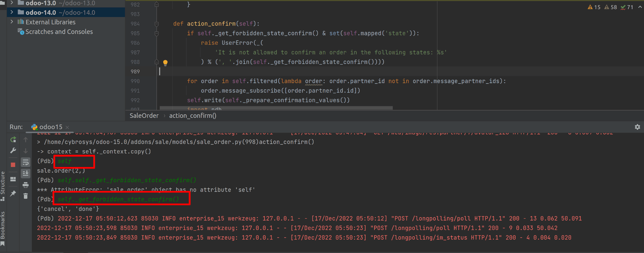Click the AttributeError message in console
Viewport: 644px width, 253px height.
tap(146, 190)
